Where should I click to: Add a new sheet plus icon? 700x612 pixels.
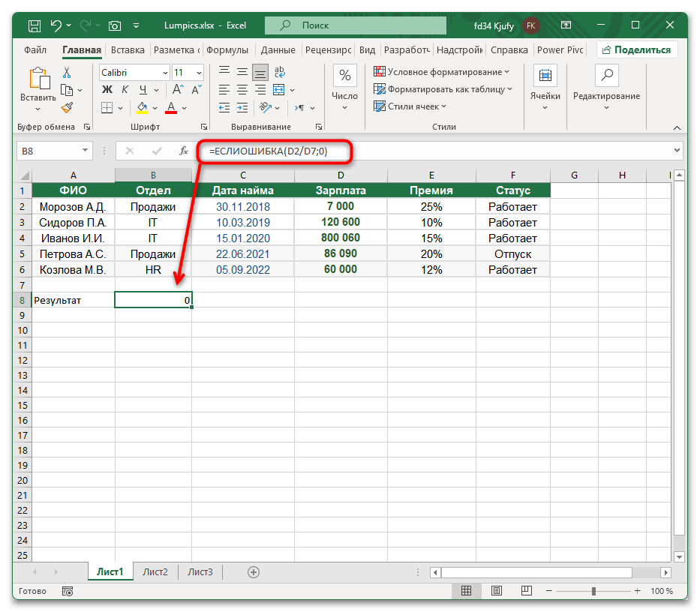point(254,572)
